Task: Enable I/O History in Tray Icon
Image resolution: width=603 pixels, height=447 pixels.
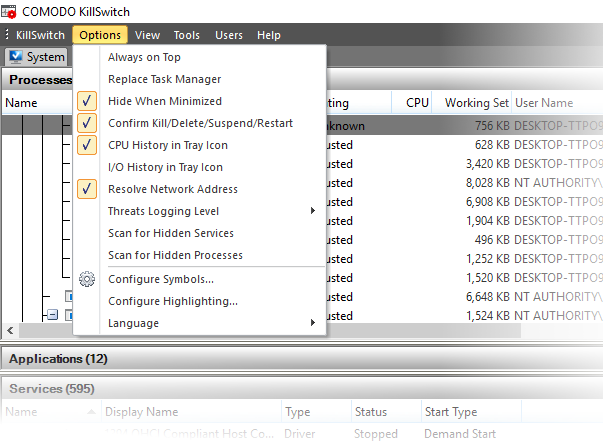Action: point(200,167)
